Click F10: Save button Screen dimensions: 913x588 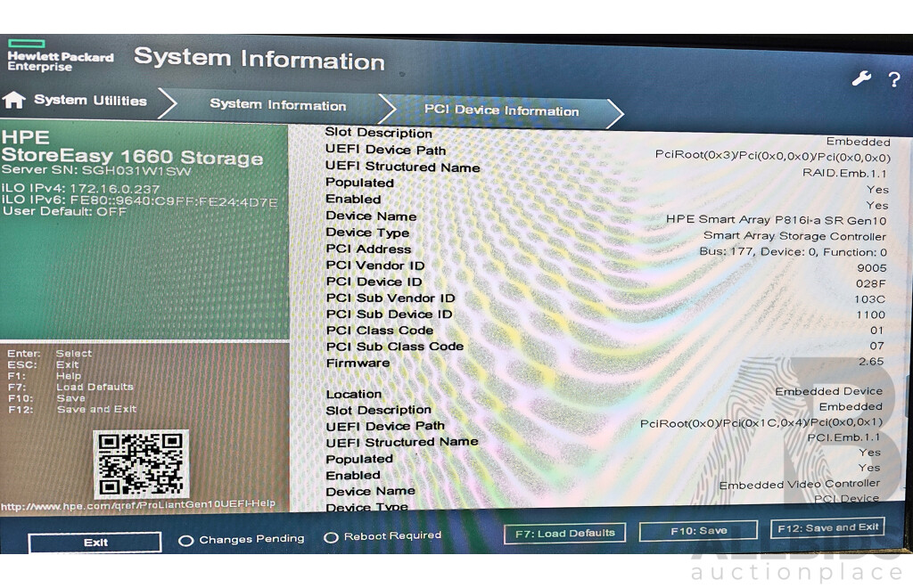coord(698,530)
